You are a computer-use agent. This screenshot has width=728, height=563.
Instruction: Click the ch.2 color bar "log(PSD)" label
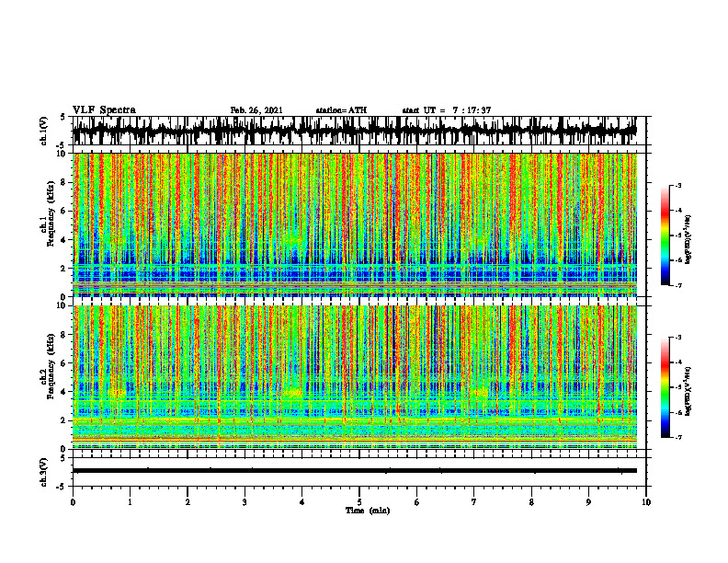click(x=688, y=390)
